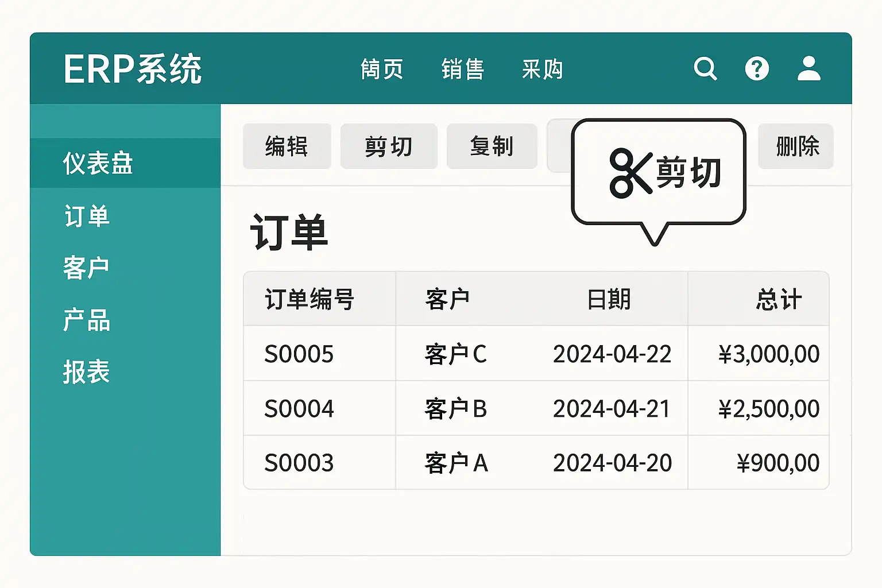This screenshot has width=882, height=588.
Task: Navigate to 报表 in sidebar
Action: (87, 372)
